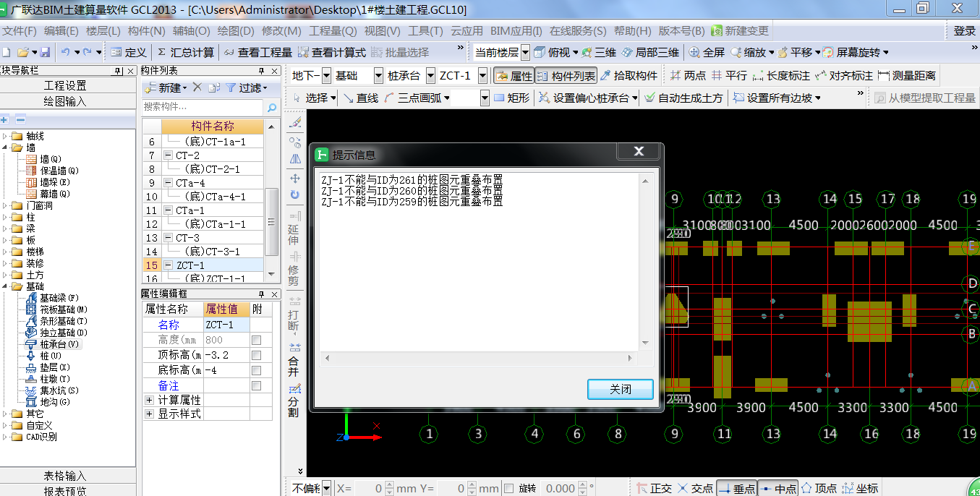Screen dimensions: 980x496
Task: Open the 当前楼层 dropdown
Action: 525,53
